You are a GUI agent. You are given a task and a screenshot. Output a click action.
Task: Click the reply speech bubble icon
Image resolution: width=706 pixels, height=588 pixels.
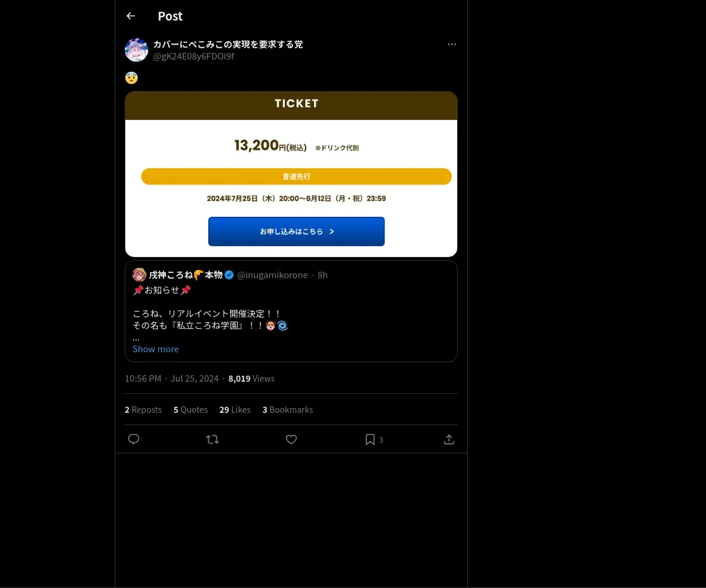(134, 439)
